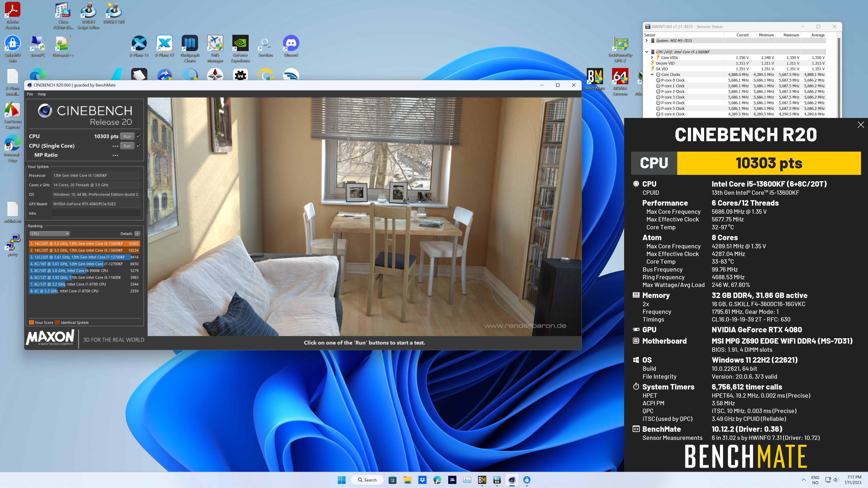
Task: Close the BenchMate result overlay
Action: [861, 125]
